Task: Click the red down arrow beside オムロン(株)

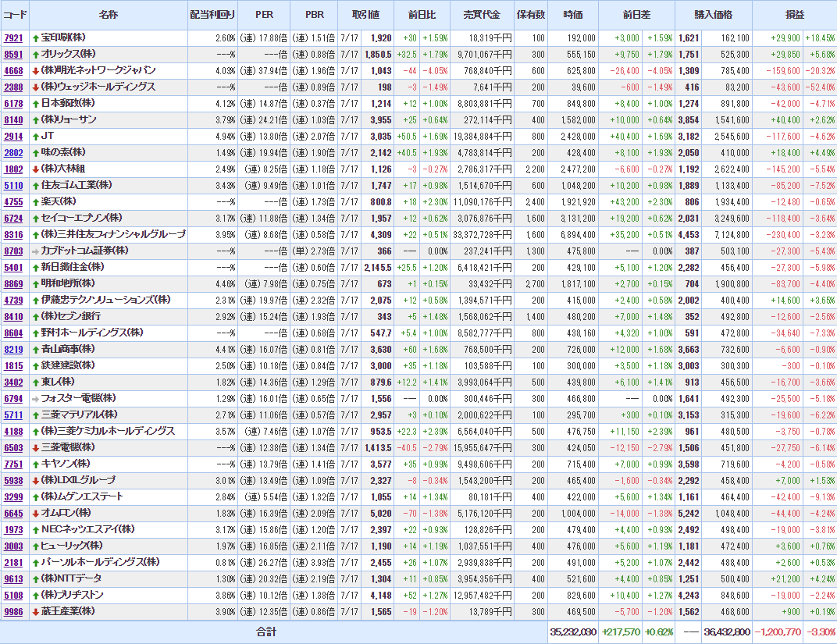Action: point(36,513)
